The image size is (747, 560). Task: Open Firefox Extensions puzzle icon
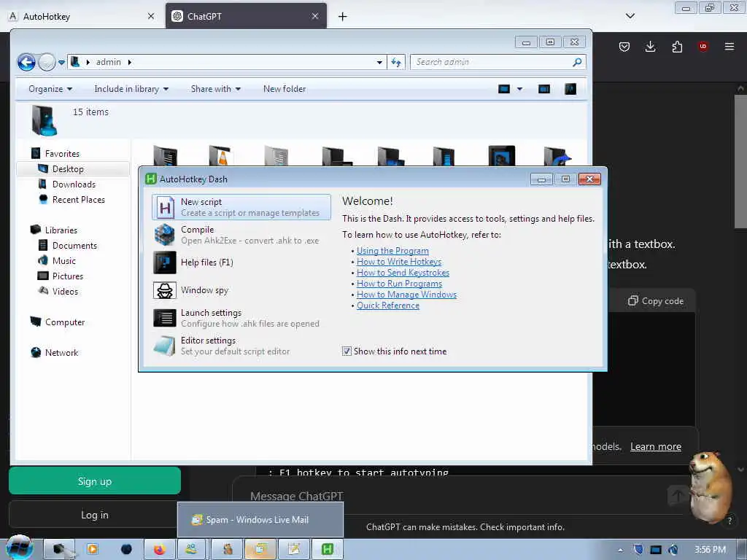tap(677, 46)
